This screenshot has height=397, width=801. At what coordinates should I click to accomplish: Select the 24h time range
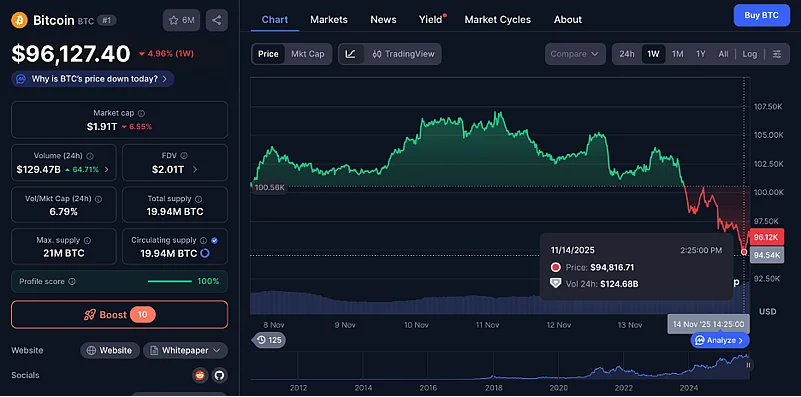(627, 54)
